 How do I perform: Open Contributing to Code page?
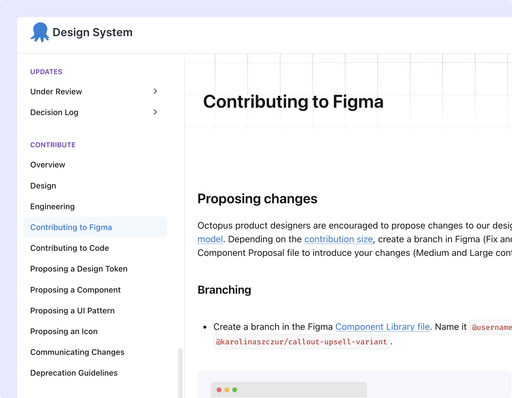pyautogui.click(x=69, y=248)
